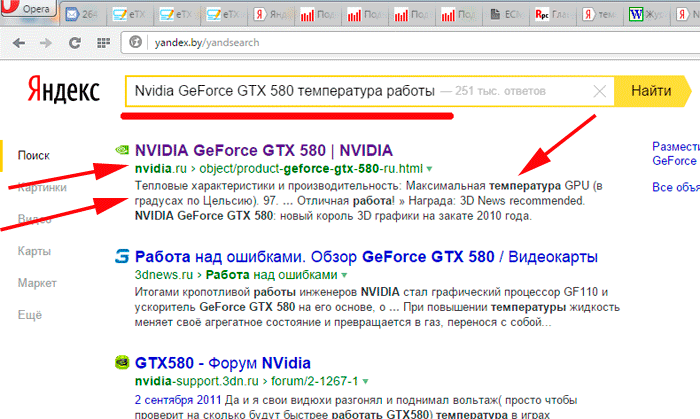Open the Размести GeForce link on right
700x419 pixels.
[676, 153]
